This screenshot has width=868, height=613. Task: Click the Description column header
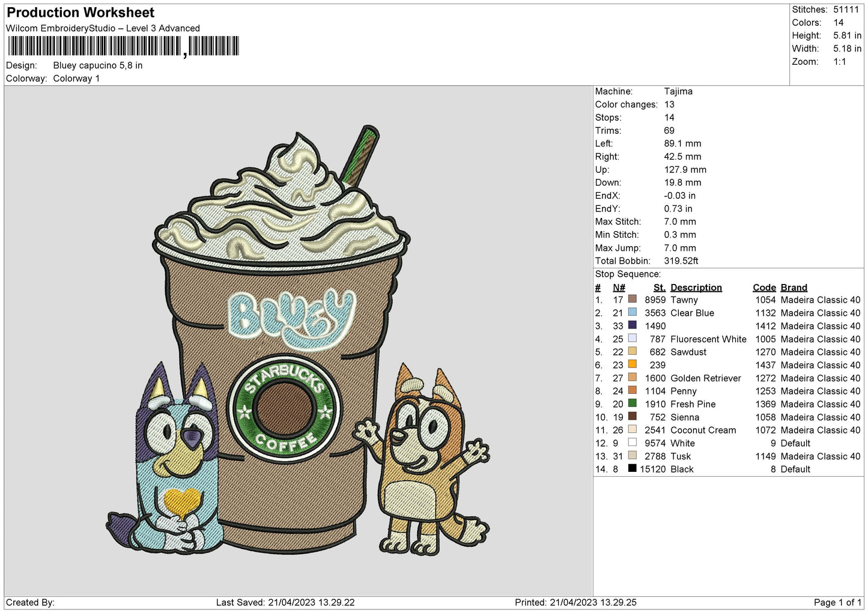click(x=696, y=288)
